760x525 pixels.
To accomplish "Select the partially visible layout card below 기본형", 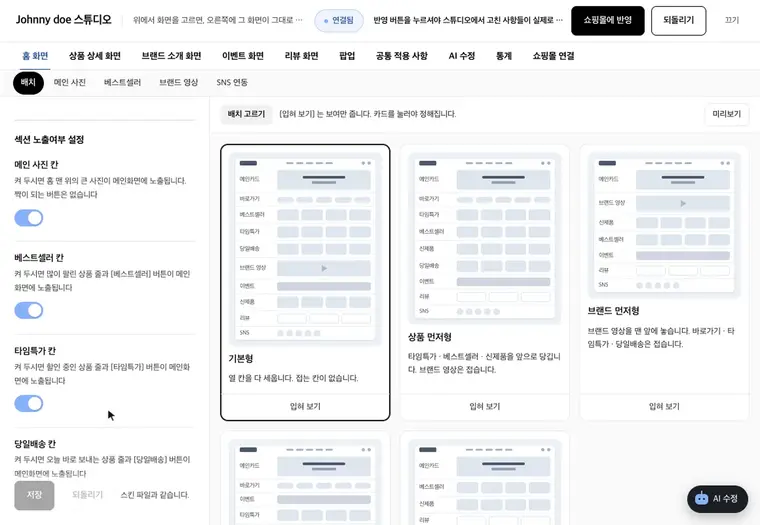I will (305, 480).
